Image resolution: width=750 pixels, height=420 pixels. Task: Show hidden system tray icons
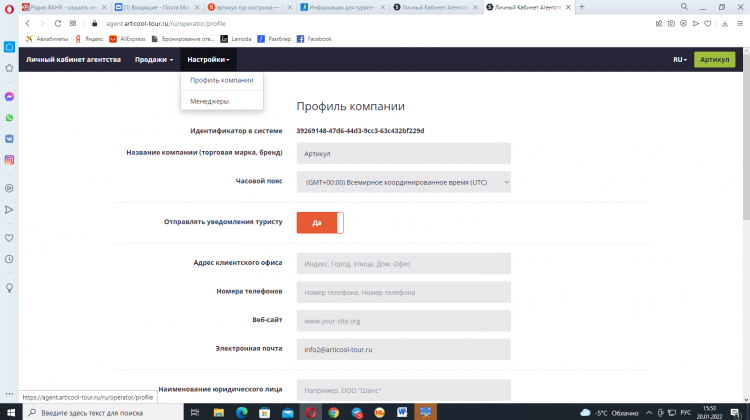pyautogui.click(x=649, y=412)
